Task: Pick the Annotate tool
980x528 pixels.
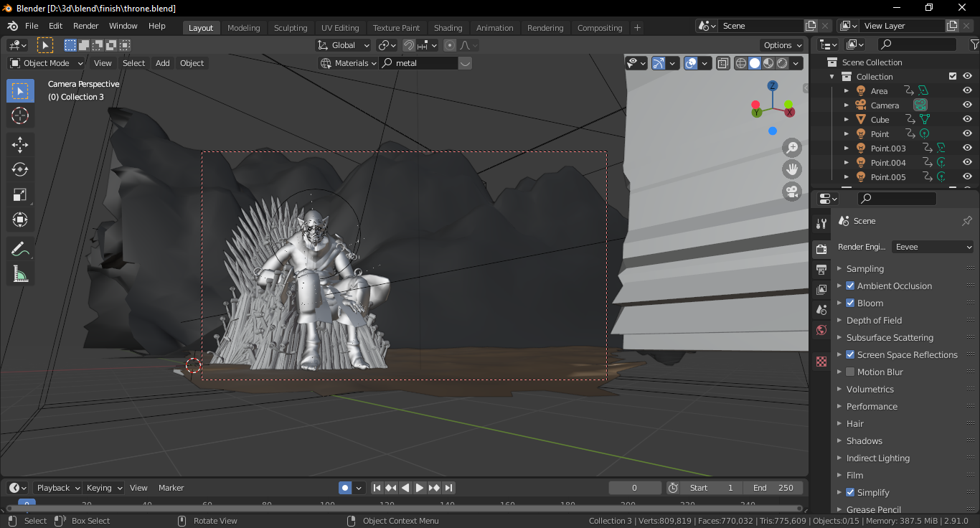Action: click(20, 248)
